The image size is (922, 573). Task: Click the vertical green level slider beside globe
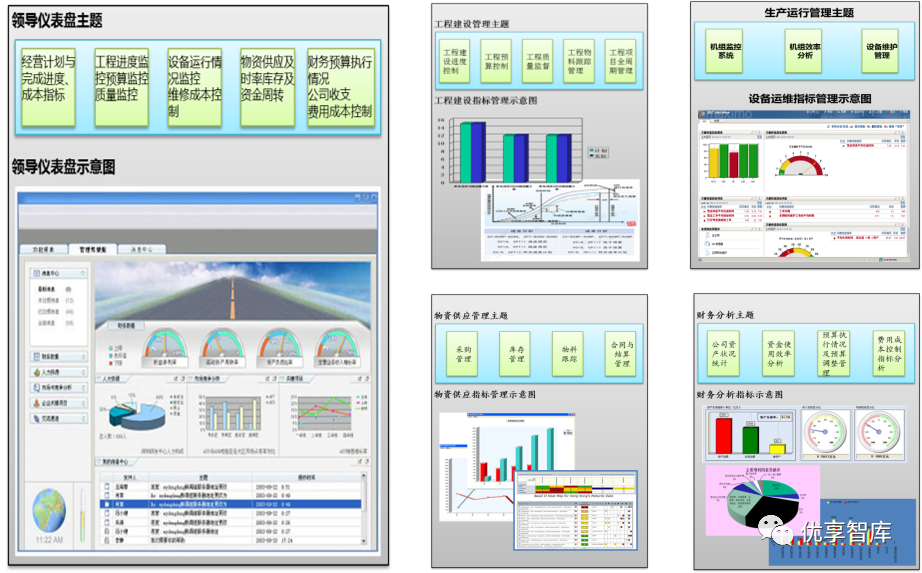[82, 516]
